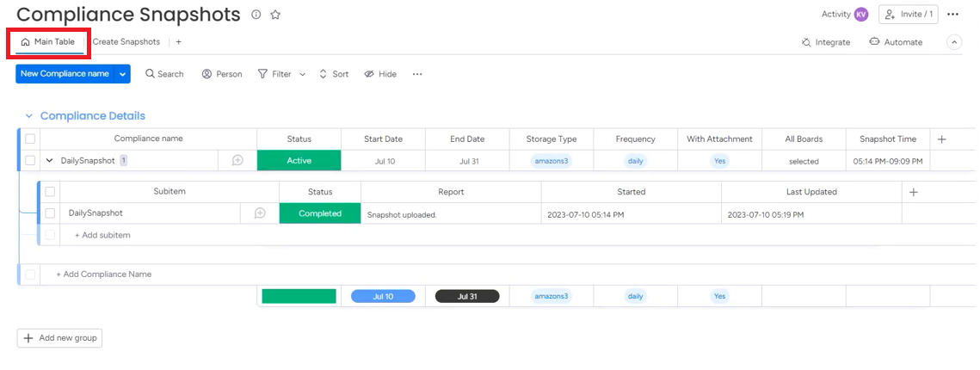The image size is (980, 370).
Task: Click the Snapshot Time column header
Action: [x=887, y=139]
